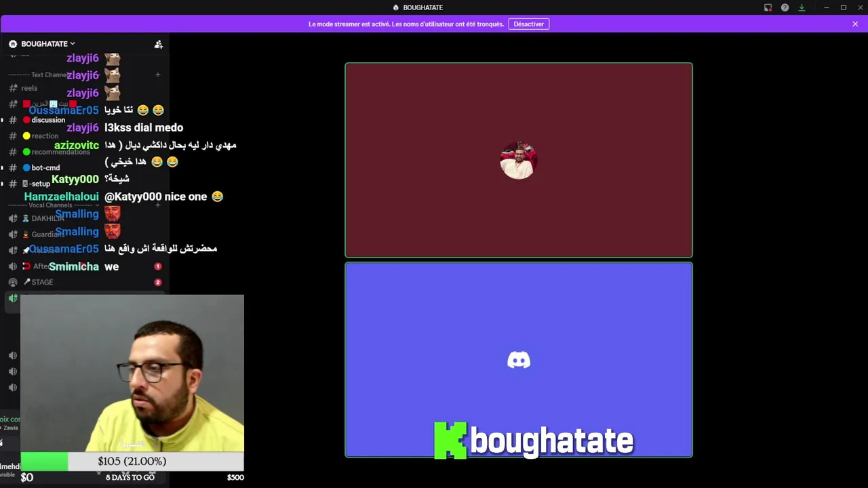Minimize the Discord window
This screenshot has width=868, height=488.
(826, 7)
